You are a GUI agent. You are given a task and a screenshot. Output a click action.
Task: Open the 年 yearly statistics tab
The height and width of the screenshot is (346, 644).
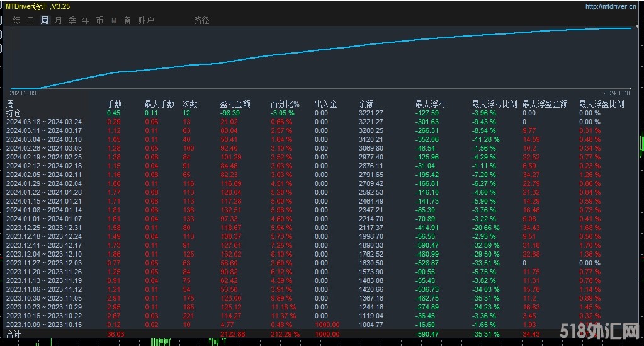(86, 20)
